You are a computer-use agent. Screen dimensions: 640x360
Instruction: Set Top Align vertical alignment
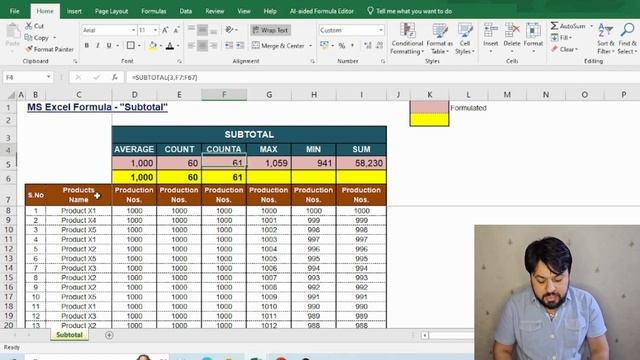pos(191,30)
